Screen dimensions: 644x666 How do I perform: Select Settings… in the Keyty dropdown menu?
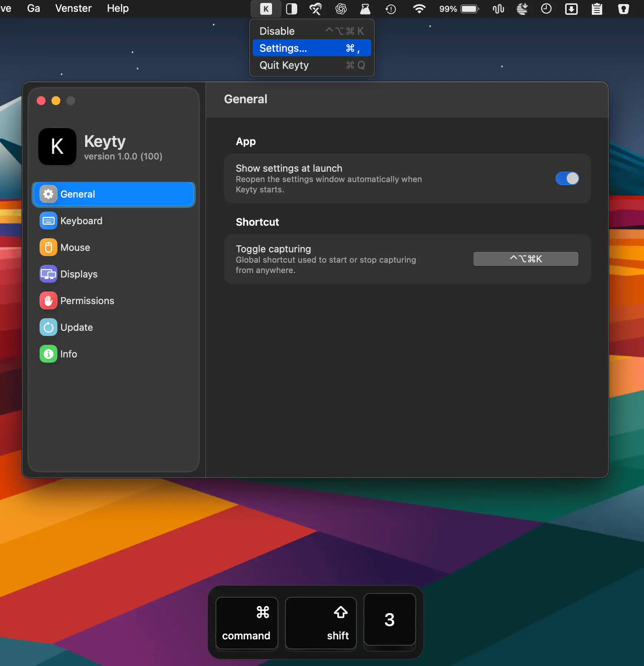click(x=312, y=48)
